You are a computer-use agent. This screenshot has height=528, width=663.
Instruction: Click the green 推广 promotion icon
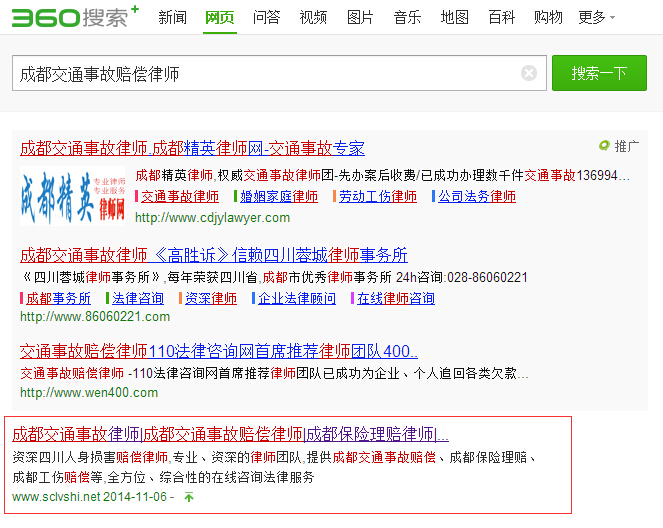click(x=604, y=146)
